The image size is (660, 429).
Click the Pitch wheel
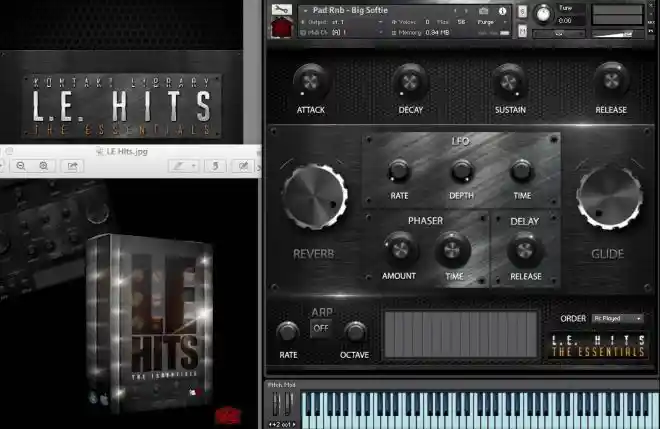coord(277,404)
